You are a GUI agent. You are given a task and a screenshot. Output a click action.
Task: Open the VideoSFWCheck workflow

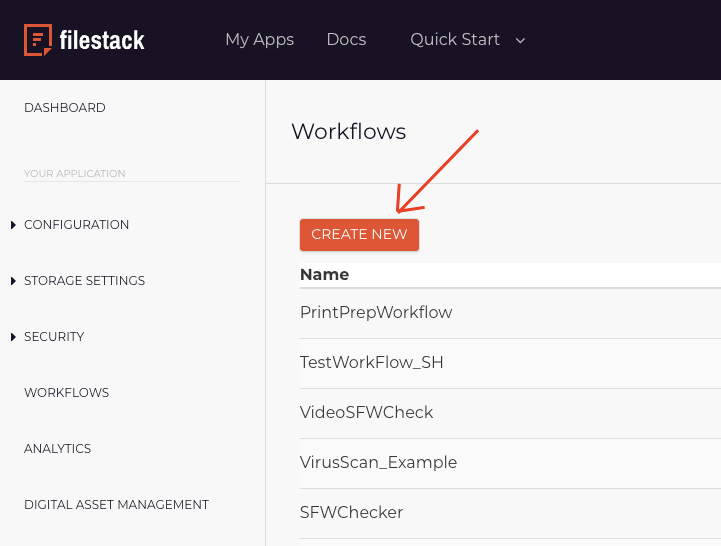[366, 413]
